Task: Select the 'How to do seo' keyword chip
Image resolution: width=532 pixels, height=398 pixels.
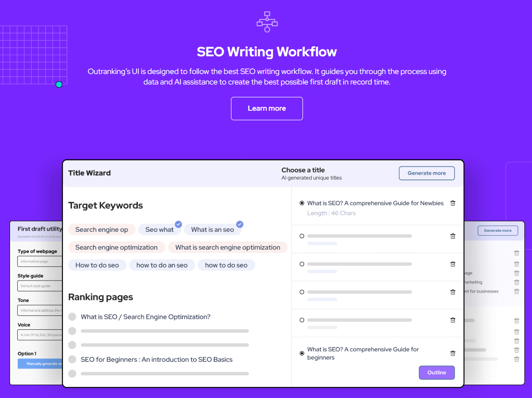Action: [97, 265]
